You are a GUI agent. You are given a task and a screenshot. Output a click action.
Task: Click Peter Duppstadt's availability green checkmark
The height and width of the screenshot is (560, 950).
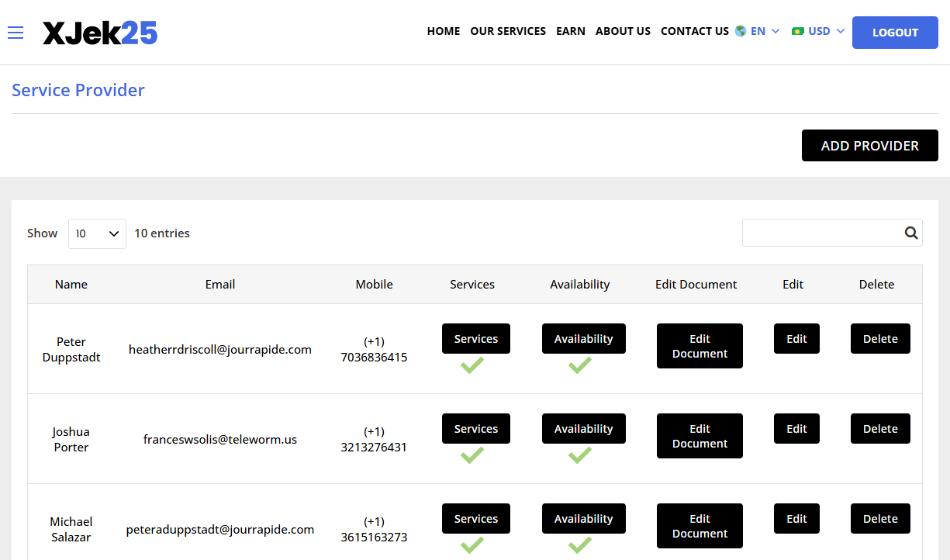click(579, 365)
